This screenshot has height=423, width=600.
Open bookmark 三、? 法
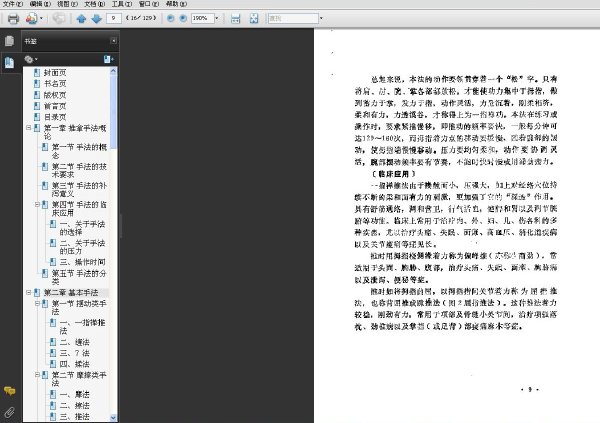point(75,353)
